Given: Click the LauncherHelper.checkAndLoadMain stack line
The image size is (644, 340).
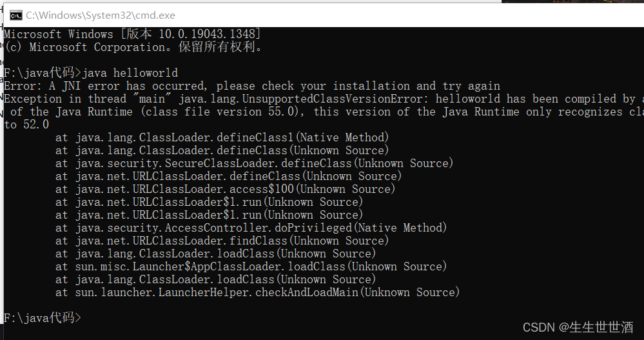Looking at the screenshot, I should point(257,292).
